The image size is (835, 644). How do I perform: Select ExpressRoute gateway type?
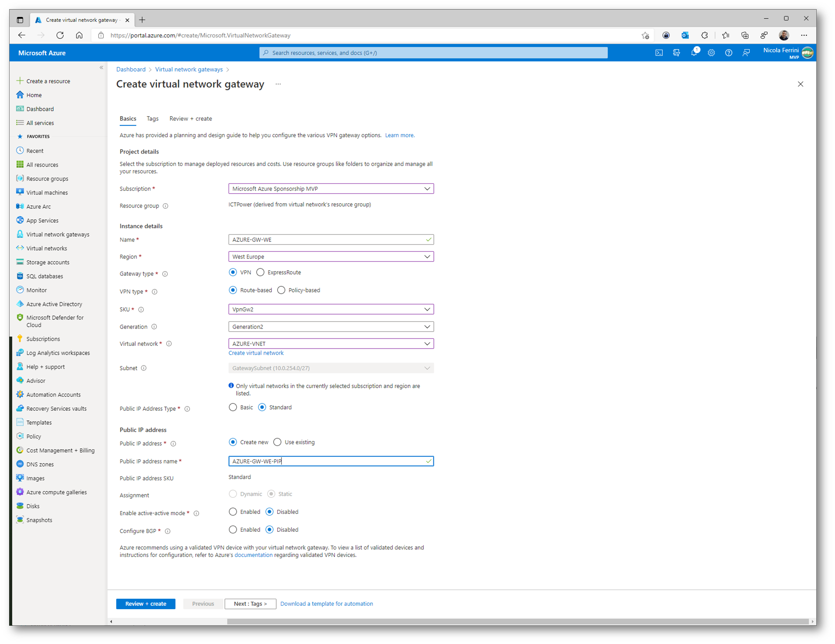coord(260,272)
